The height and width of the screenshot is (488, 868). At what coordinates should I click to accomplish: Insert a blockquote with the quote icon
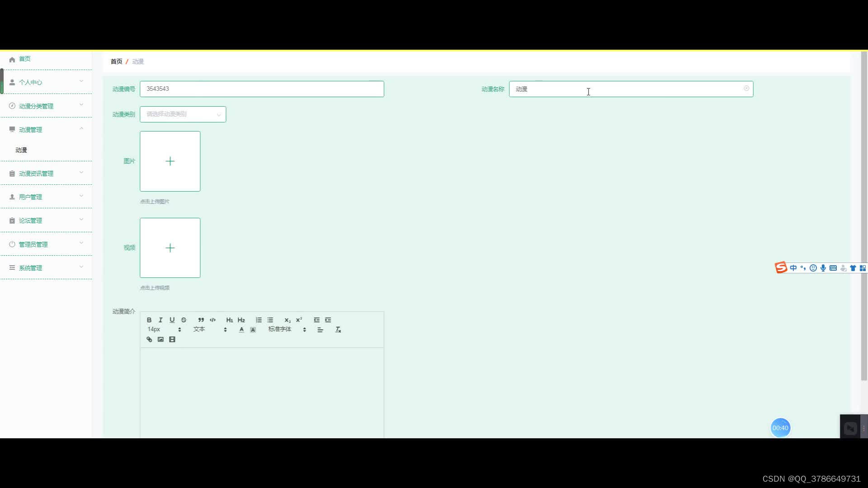[x=201, y=320]
